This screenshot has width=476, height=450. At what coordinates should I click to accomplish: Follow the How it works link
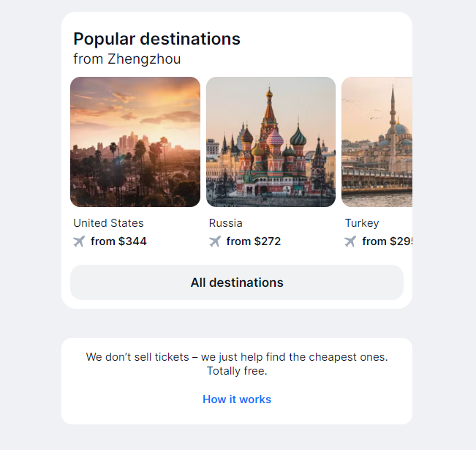coord(237,400)
